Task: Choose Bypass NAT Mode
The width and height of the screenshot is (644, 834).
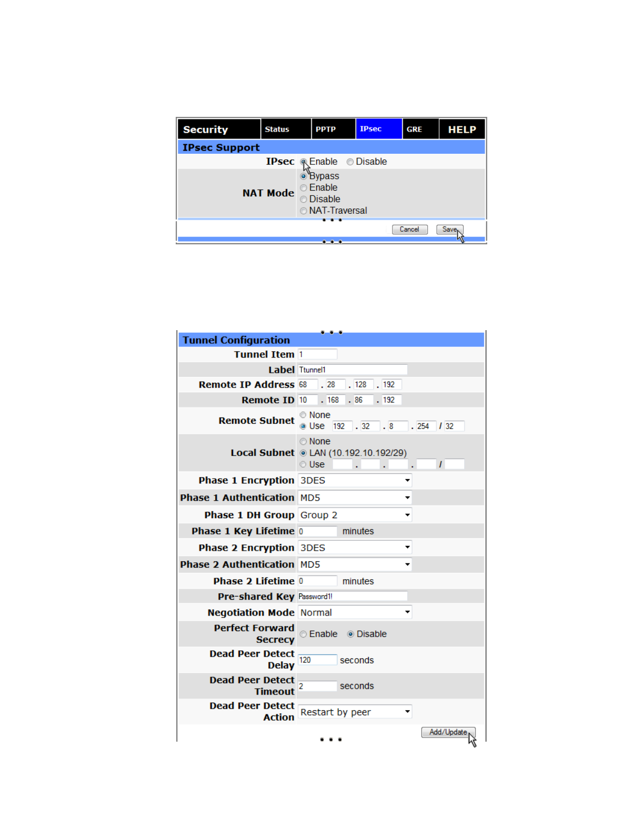Action: click(x=304, y=176)
